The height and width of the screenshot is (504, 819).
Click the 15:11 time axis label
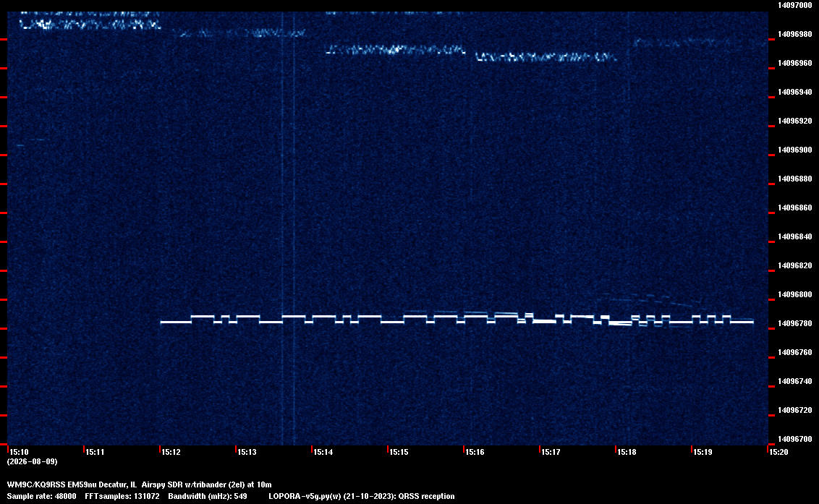point(95,452)
